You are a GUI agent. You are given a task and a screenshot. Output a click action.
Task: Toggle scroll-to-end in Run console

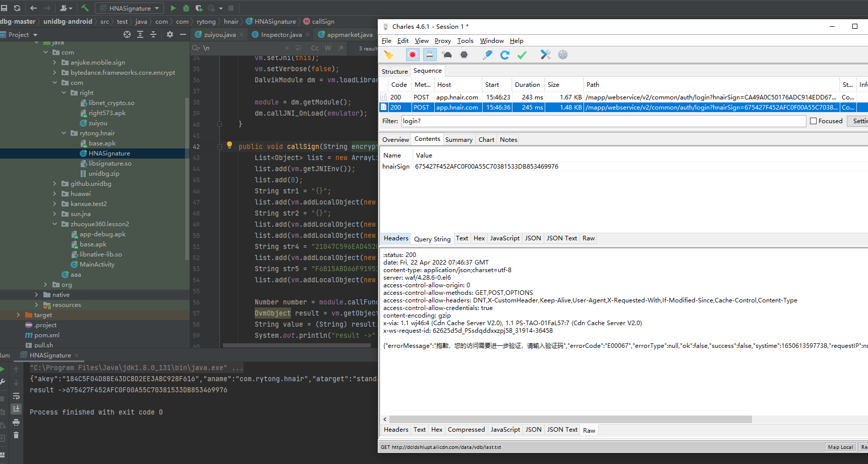(x=16, y=408)
